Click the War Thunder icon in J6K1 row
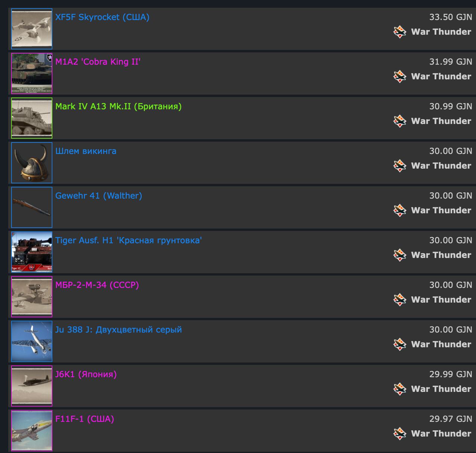The image size is (476, 453). [400, 389]
